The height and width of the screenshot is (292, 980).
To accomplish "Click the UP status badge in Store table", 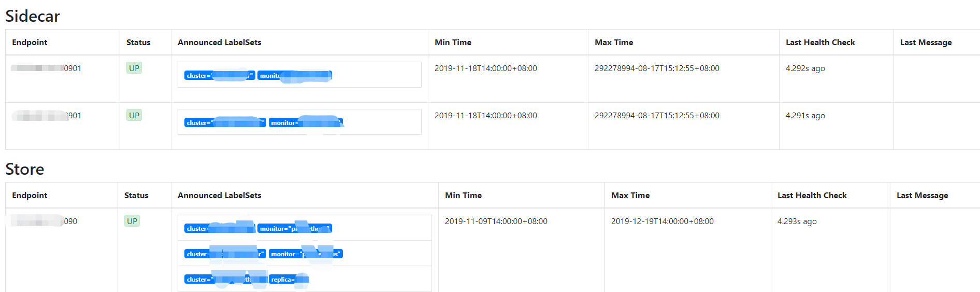I will coord(132,221).
